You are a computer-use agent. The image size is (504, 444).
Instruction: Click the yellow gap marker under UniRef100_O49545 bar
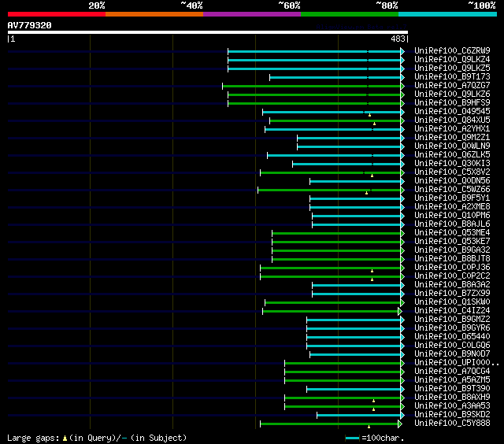(369, 115)
